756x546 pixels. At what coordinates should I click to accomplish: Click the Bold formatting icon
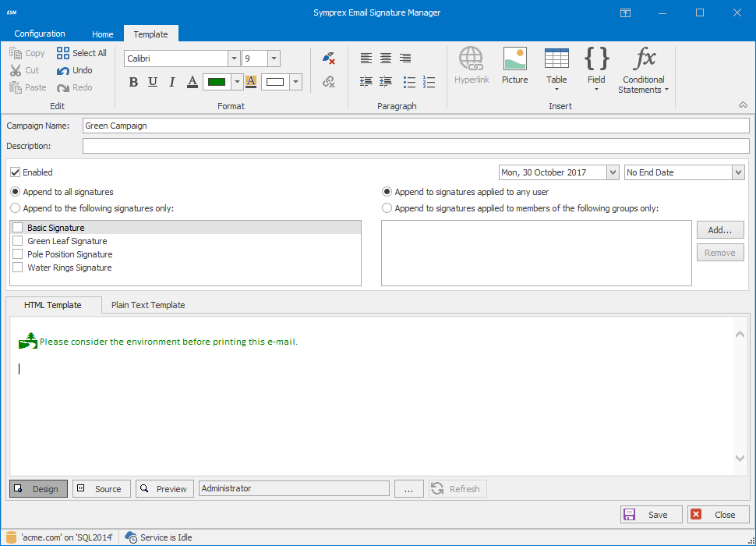coord(133,82)
